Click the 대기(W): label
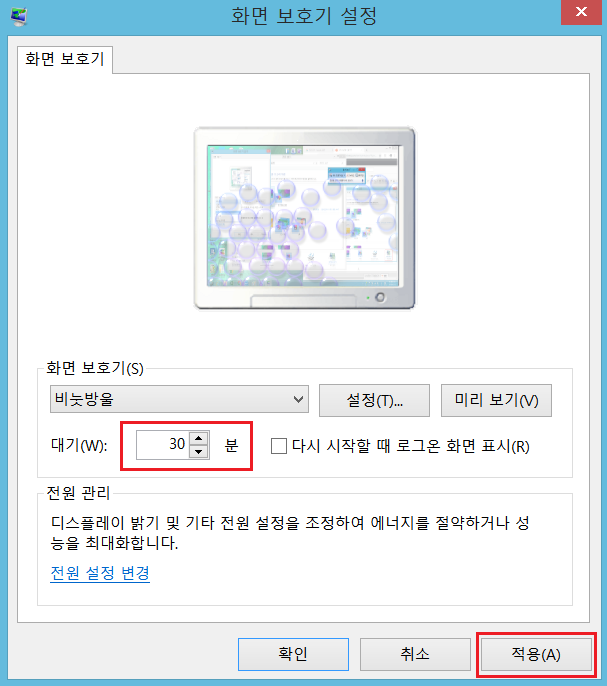This screenshot has width=607, height=686. tap(79, 445)
